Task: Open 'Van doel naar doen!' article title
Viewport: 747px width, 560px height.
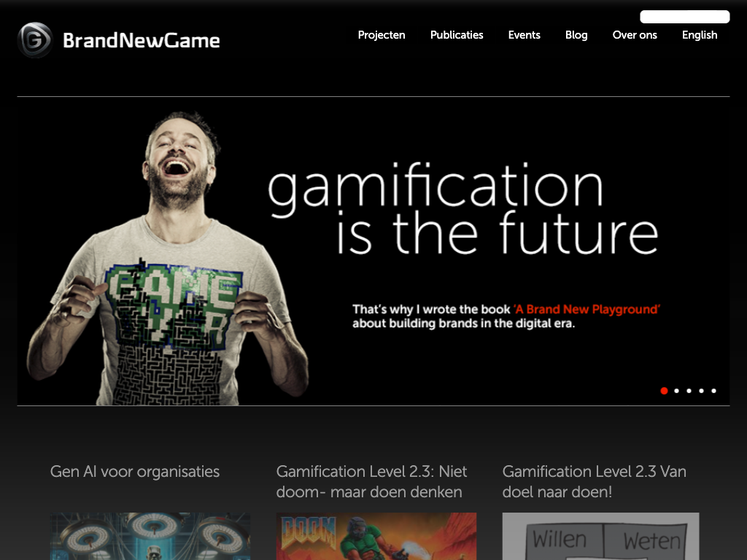Action: click(x=594, y=481)
